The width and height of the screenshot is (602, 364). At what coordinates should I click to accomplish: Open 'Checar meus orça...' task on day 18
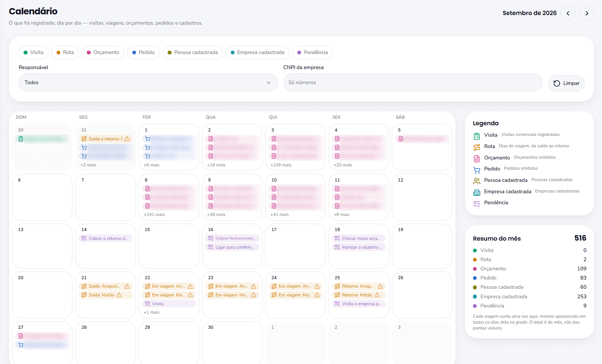pos(359,238)
